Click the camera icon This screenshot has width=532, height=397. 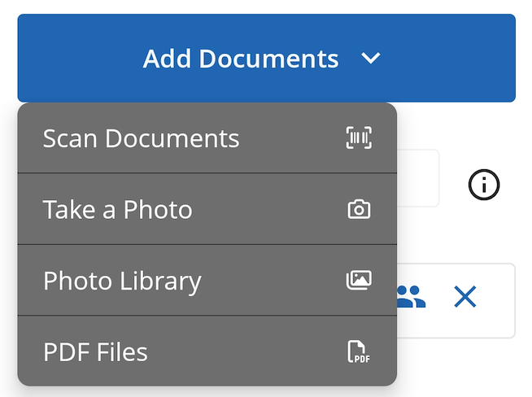tap(359, 209)
